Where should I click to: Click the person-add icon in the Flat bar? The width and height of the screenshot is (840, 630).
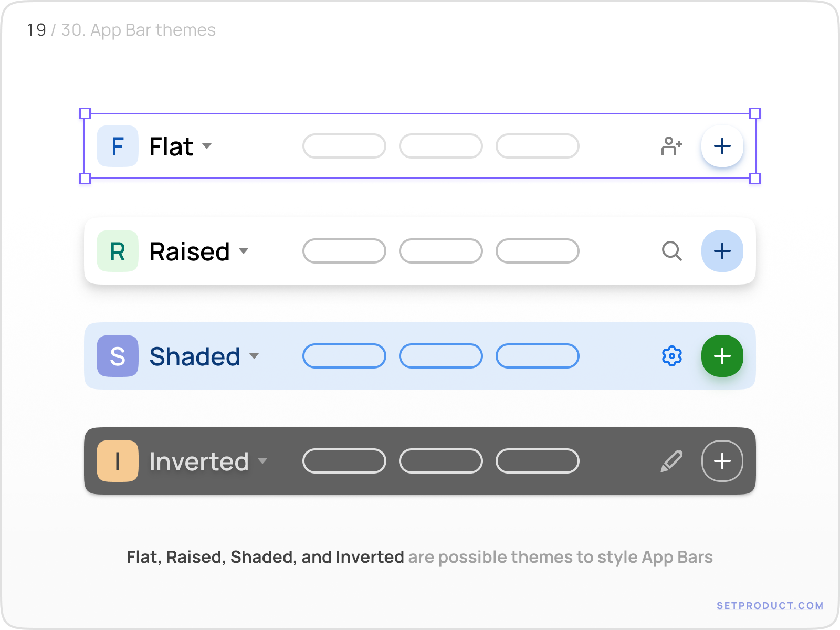coord(671,146)
